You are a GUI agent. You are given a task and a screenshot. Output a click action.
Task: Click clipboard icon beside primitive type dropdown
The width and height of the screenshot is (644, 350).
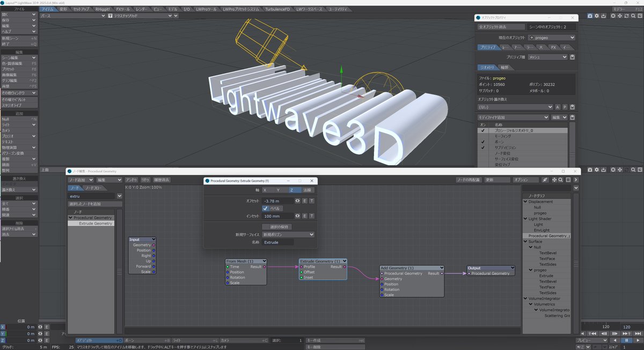click(572, 57)
